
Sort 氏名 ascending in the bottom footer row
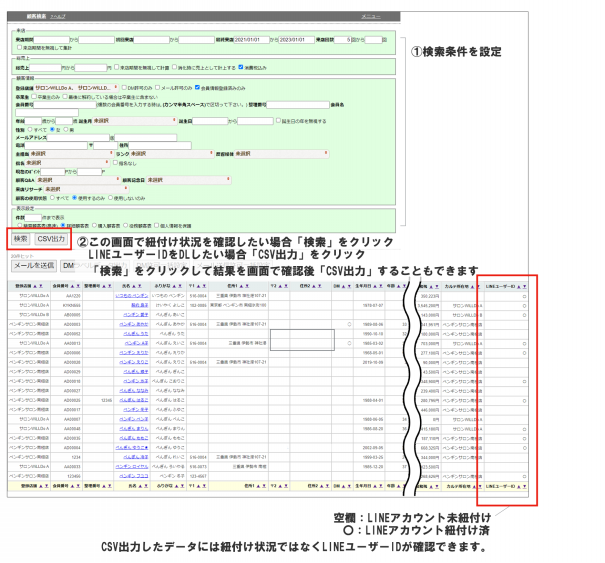click(141, 486)
